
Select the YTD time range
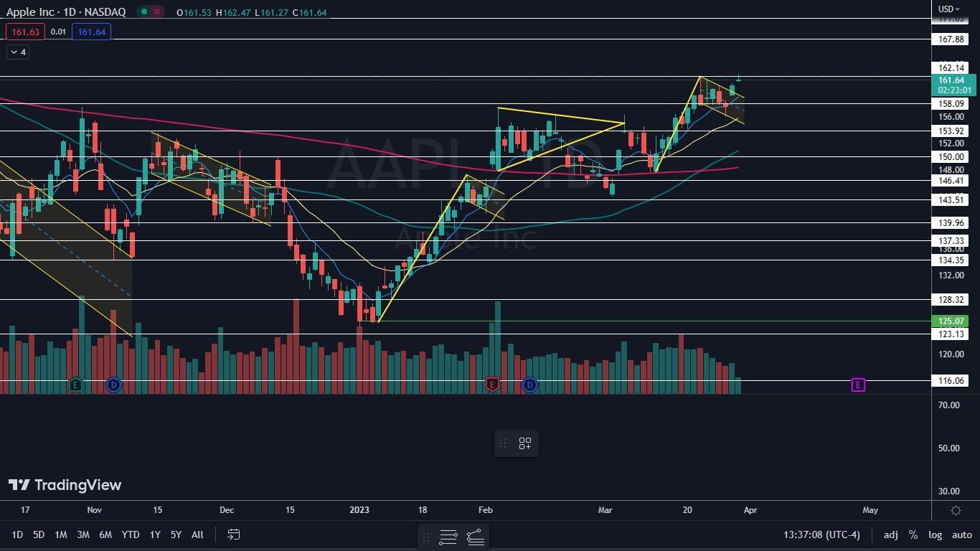pyautogui.click(x=131, y=534)
